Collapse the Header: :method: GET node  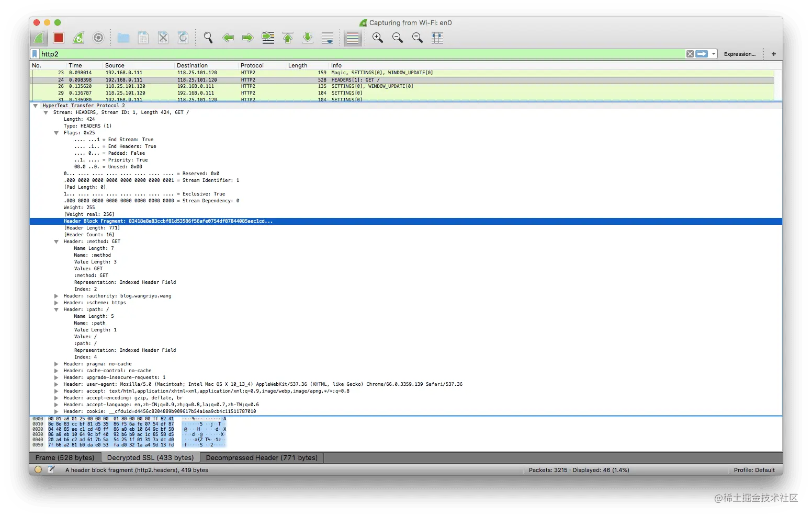point(57,242)
